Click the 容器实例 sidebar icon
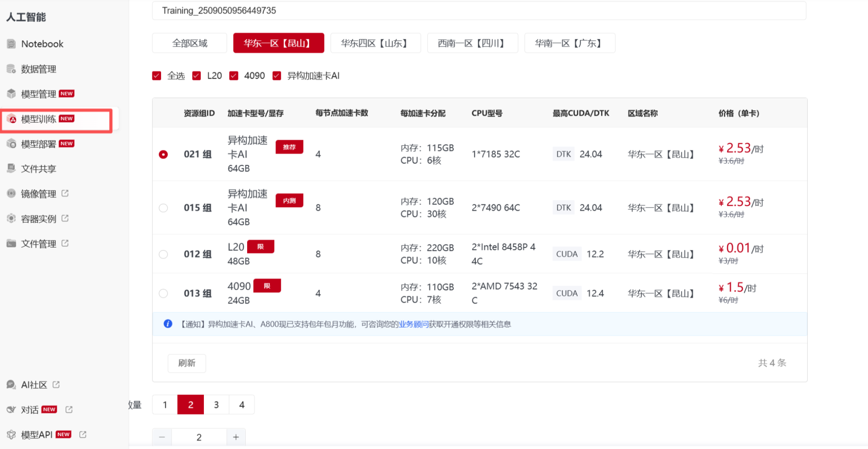Screen dimensions: 868x449 coord(11,218)
